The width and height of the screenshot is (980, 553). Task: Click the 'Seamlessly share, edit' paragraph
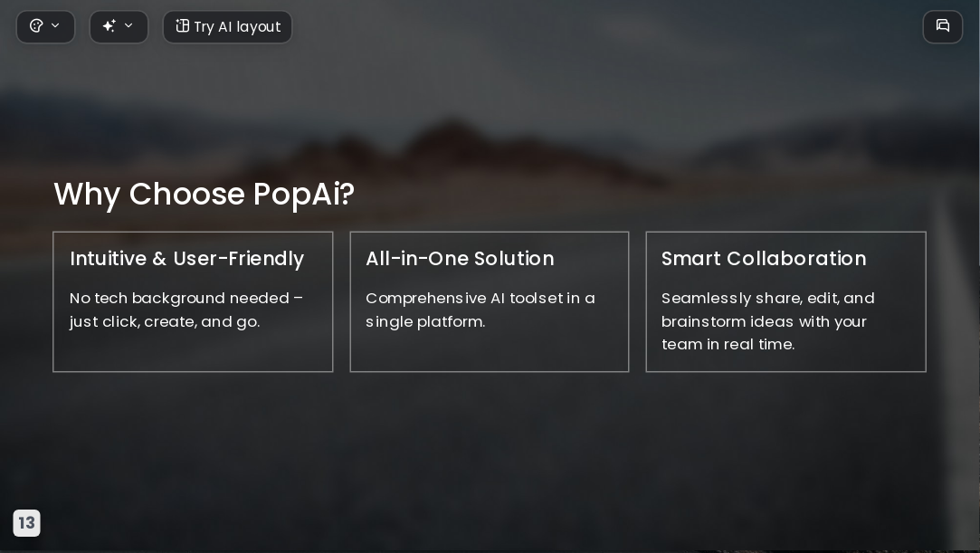767,321
